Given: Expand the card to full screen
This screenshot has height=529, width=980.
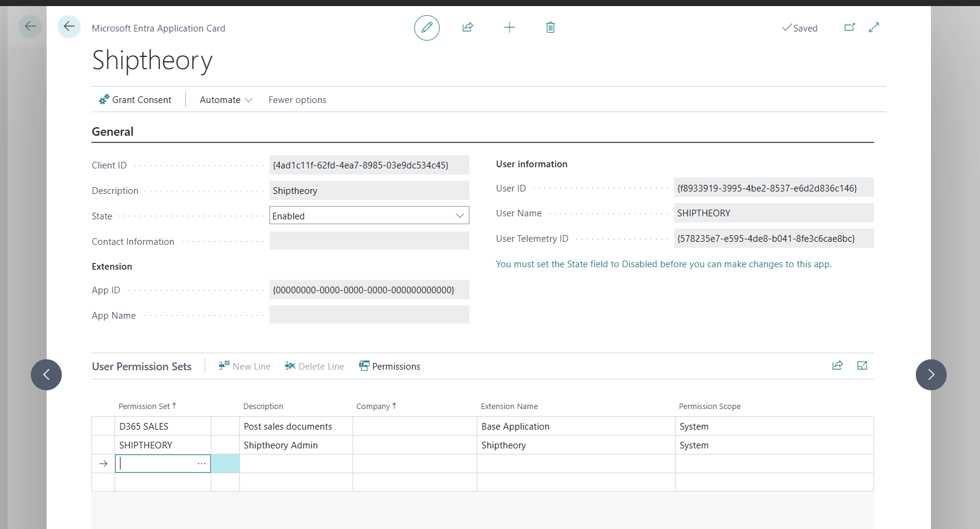Looking at the screenshot, I should coord(874,27).
